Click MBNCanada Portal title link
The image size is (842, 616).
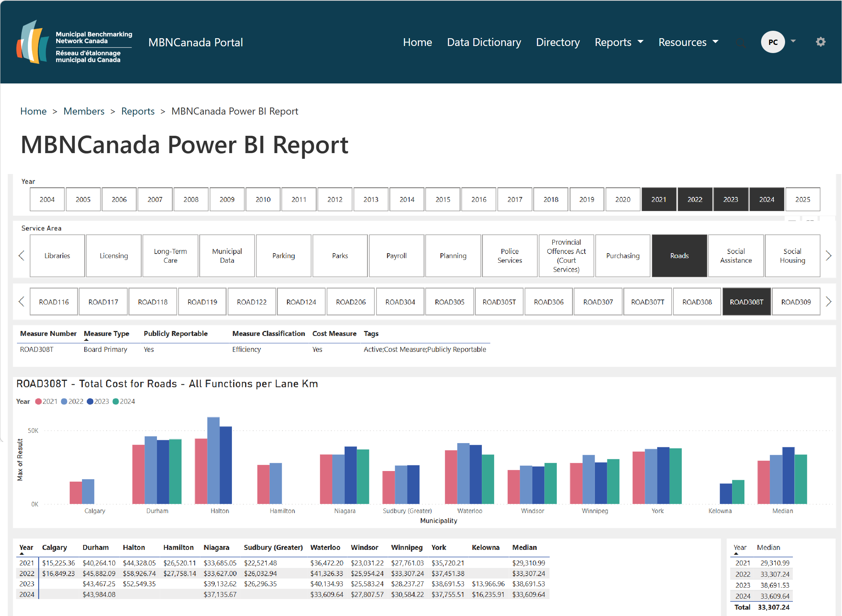point(196,42)
